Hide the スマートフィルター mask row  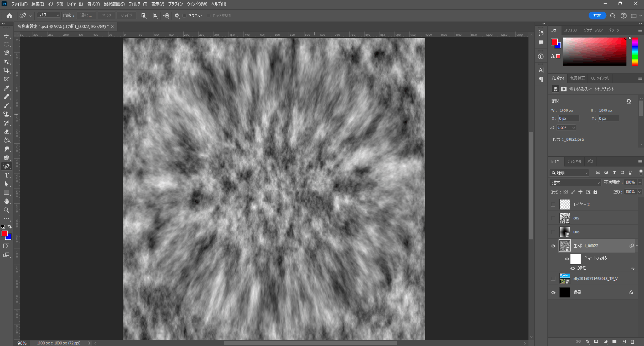(567, 259)
